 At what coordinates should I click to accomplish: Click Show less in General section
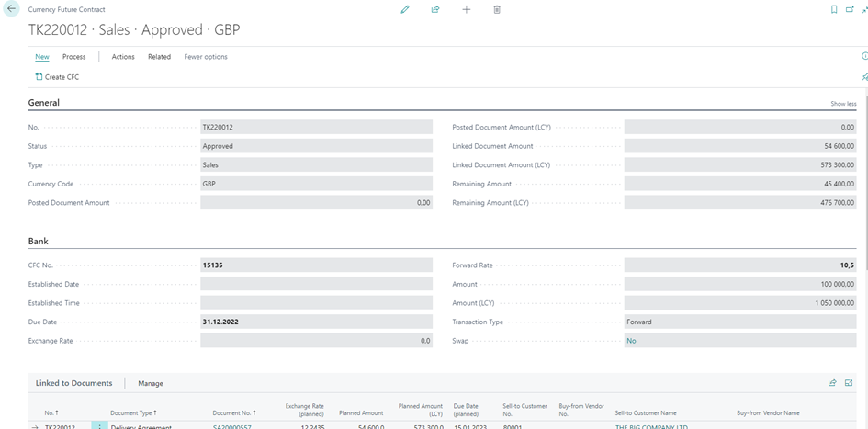(x=843, y=104)
